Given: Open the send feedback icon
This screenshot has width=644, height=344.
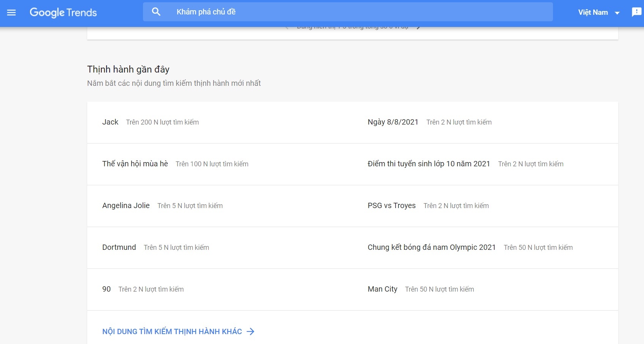Looking at the screenshot, I should pos(636,12).
